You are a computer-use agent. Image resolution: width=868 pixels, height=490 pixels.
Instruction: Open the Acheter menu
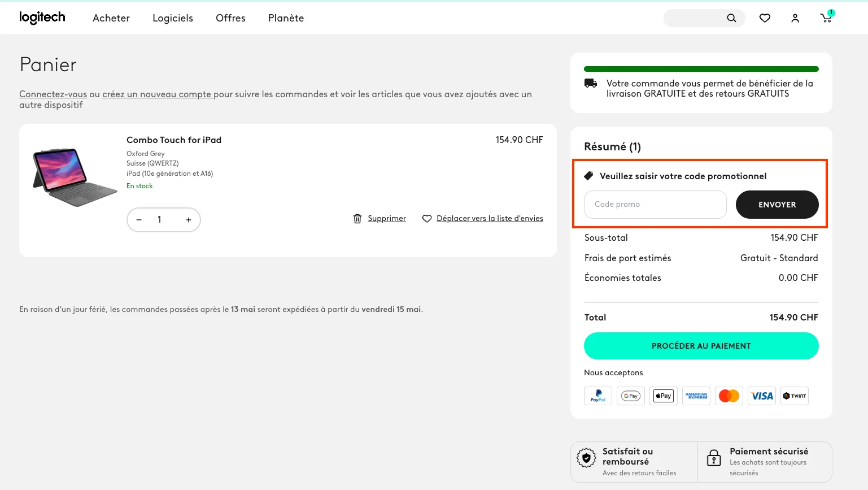click(x=111, y=18)
